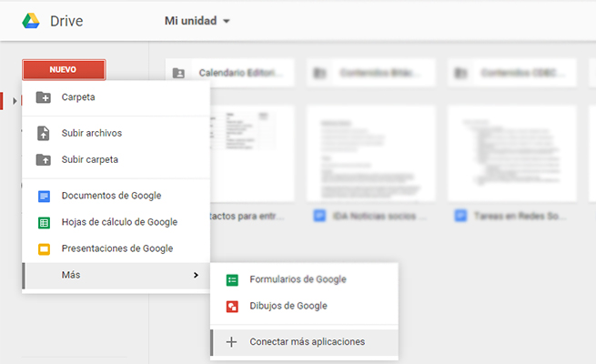
Task: Open the IDA Noticias socios document thumbnail
Action: click(371, 154)
